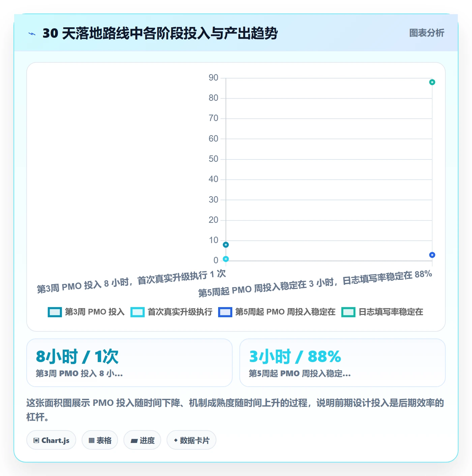The image size is (472, 476).
Task: Select the Chart.js tag chip
Action: coord(51,440)
